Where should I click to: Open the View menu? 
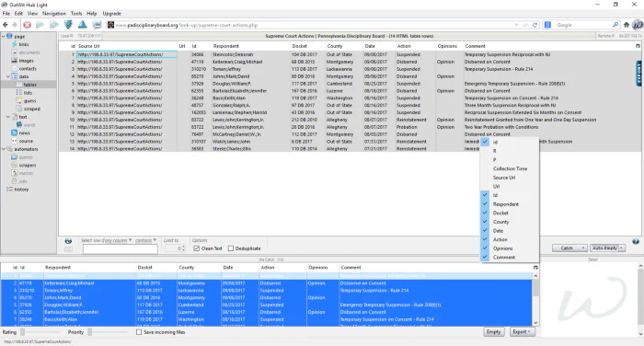(x=32, y=14)
